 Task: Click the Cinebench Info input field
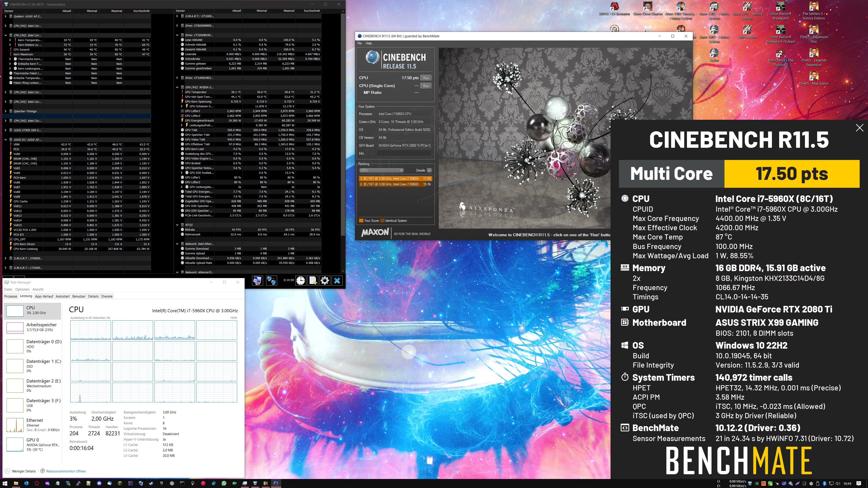(x=404, y=154)
